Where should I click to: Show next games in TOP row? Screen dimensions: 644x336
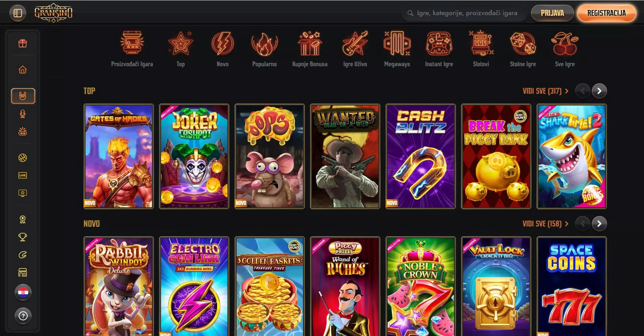[599, 91]
